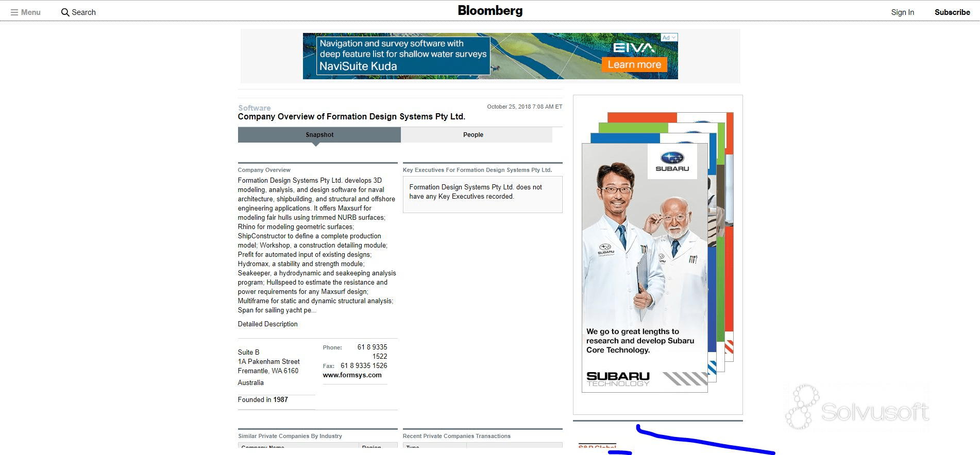This screenshot has width=980, height=455.
Task: Click the Subscribe button
Action: 952,12
